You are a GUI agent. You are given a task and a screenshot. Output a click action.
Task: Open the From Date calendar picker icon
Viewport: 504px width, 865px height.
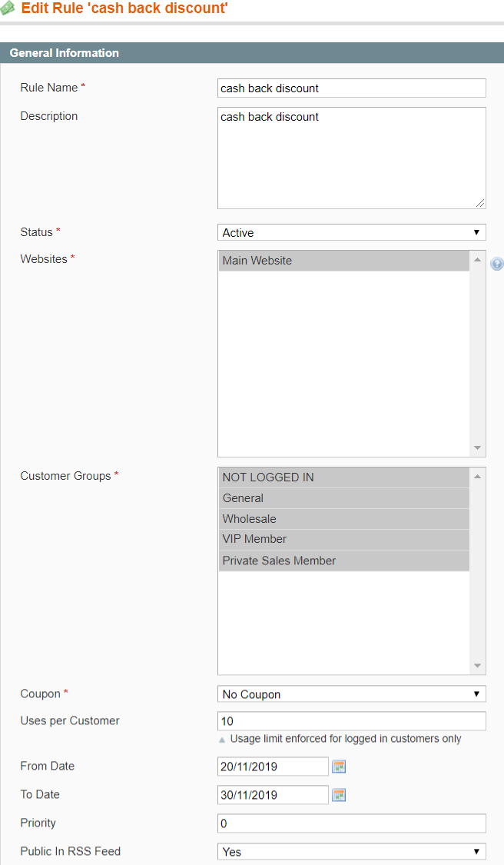pos(339,766)
